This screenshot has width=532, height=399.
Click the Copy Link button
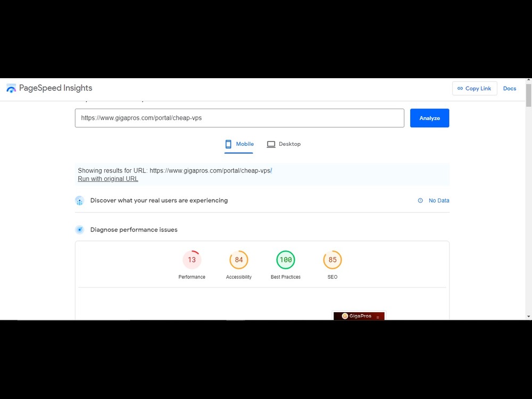[475, 88]
